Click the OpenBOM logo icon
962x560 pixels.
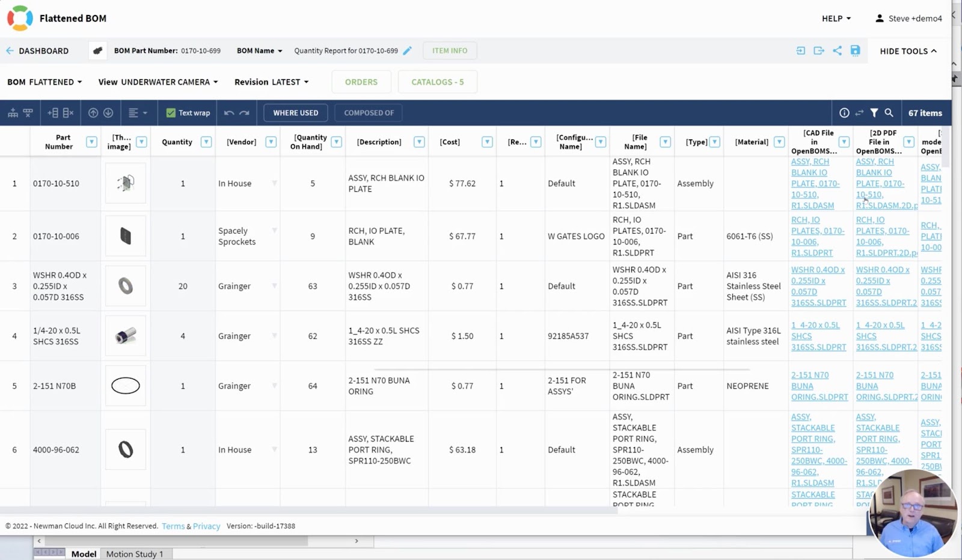point(20,18)
